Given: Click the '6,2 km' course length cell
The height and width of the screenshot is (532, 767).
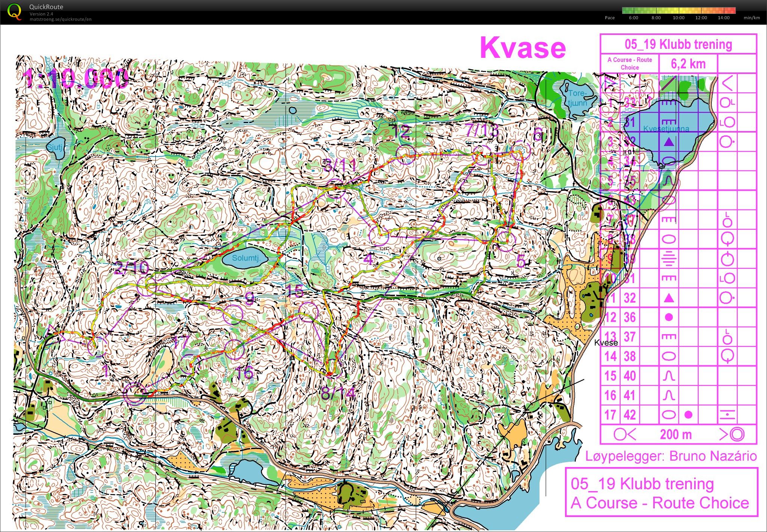Looking at the screenshot, I should pyautogui.click(x=688, y=64).
